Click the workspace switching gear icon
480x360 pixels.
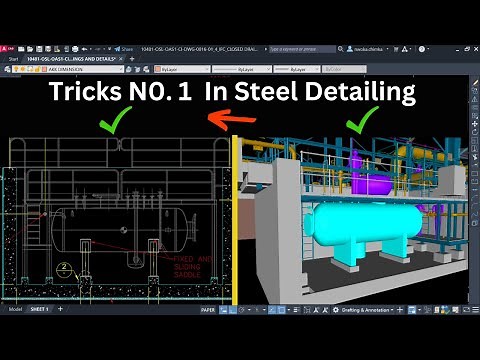click(x=336, y=310)
